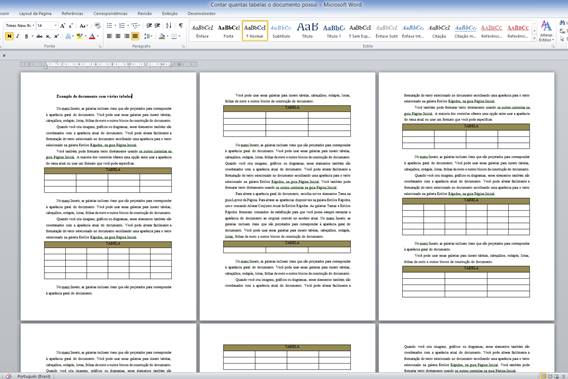Click Decrease Indent icon
This screenshot has height=379, width=568.
click(x=149, y=25)
